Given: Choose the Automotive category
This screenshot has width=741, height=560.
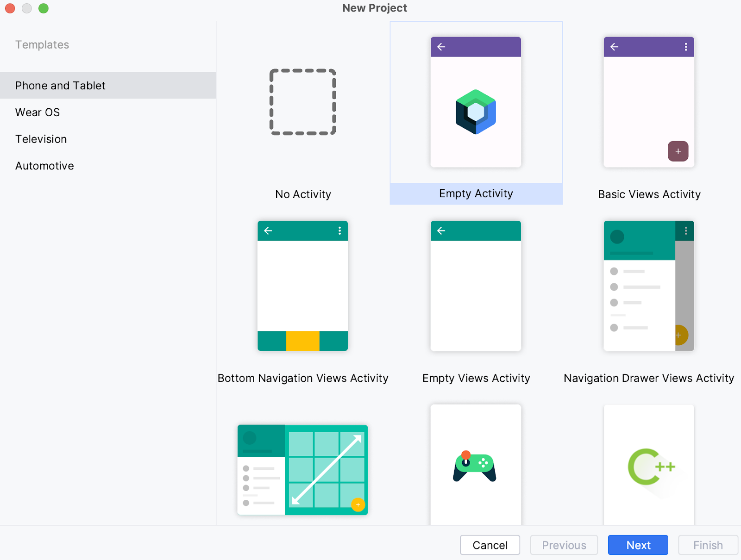Looking at the screenshot, I should (44, 165).
